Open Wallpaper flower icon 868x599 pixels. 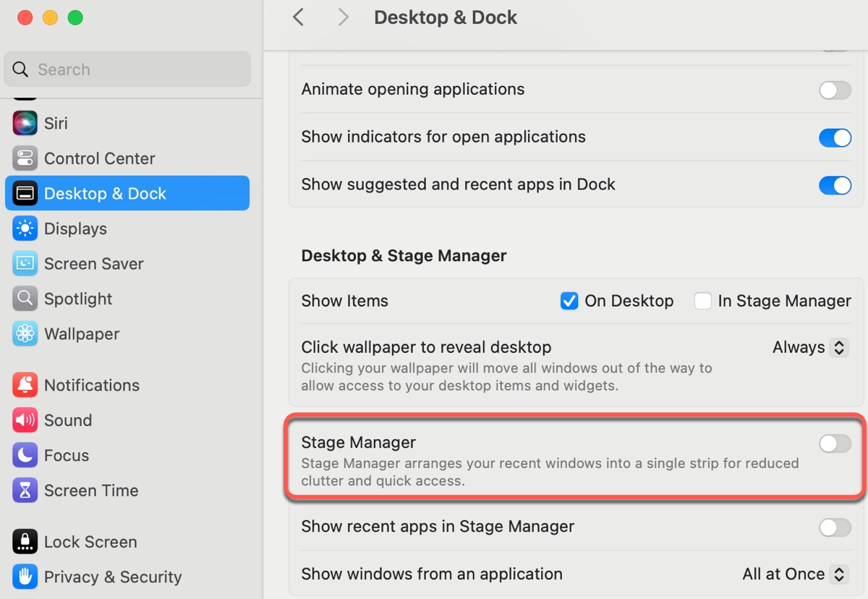click(x=25, y=334)
